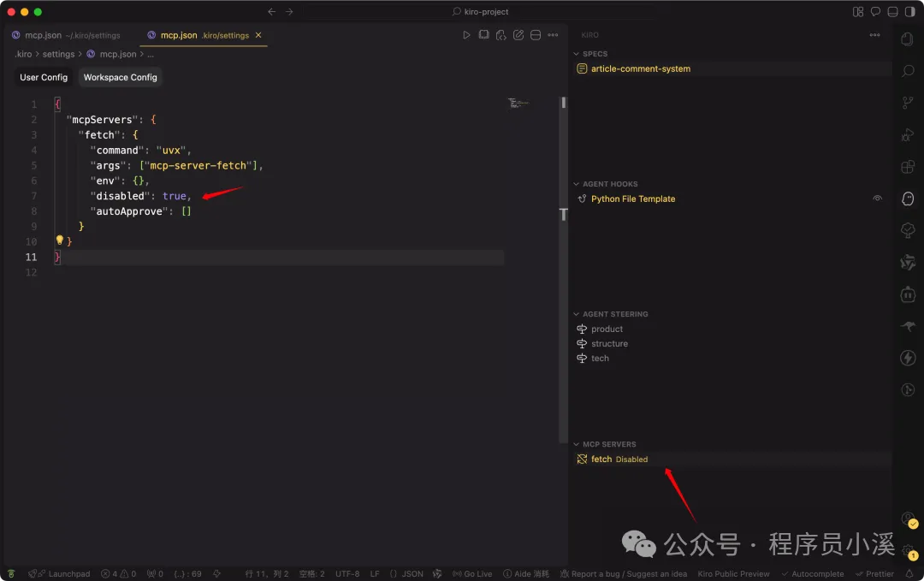The width and height of the screenshot is (924, 581).
Task: Toggle Autocomplete in the status bar
Action: point(812,574)
